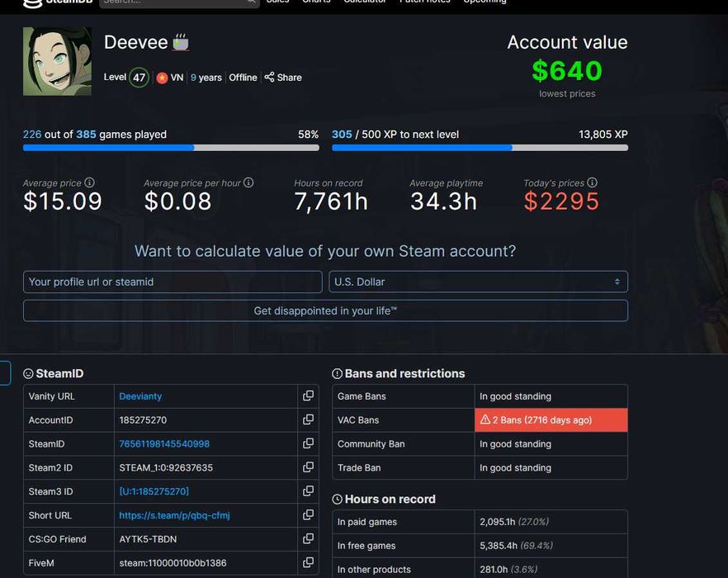Click the Share icon next to Offline
728x578 pixels.
tap(269, 77)
